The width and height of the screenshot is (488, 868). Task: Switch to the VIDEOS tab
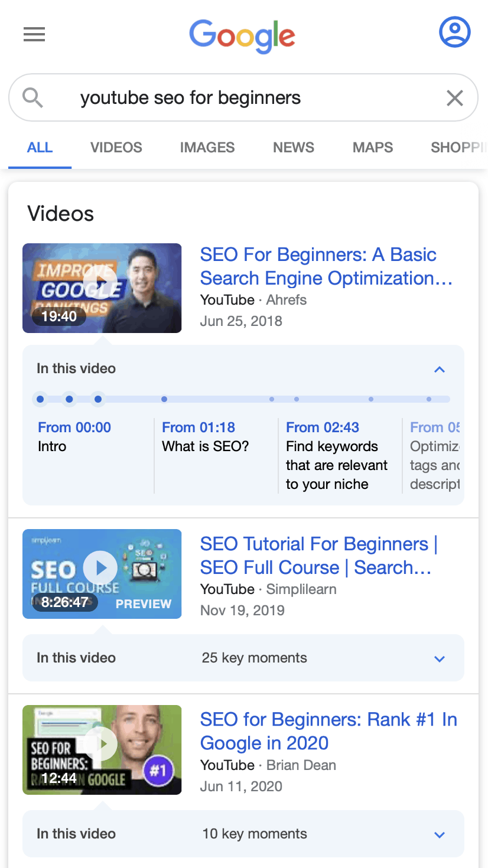click(x=116, y=148)
